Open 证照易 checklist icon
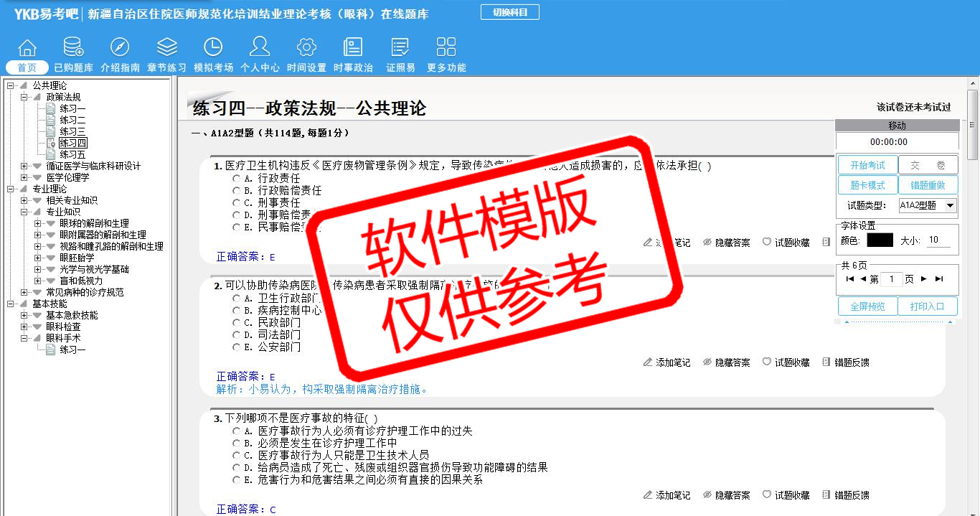This screenshot has height=516, width=980. (x=400, y=48)
